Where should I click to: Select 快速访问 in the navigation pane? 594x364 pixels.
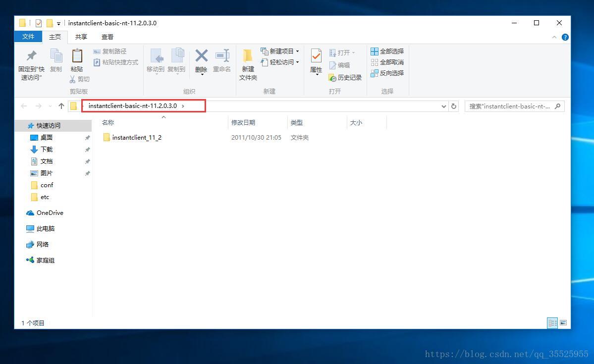click(x=49, y=125)
